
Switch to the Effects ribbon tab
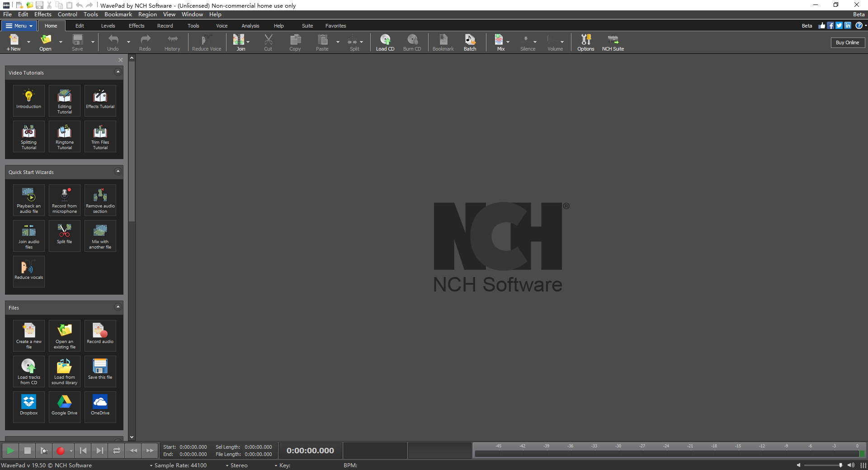coord(137,26)
